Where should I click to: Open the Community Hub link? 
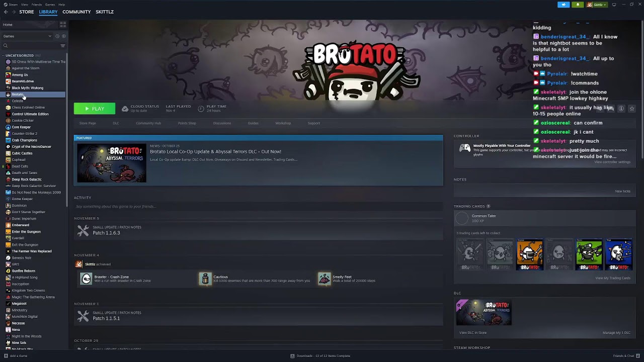[148, 123]
